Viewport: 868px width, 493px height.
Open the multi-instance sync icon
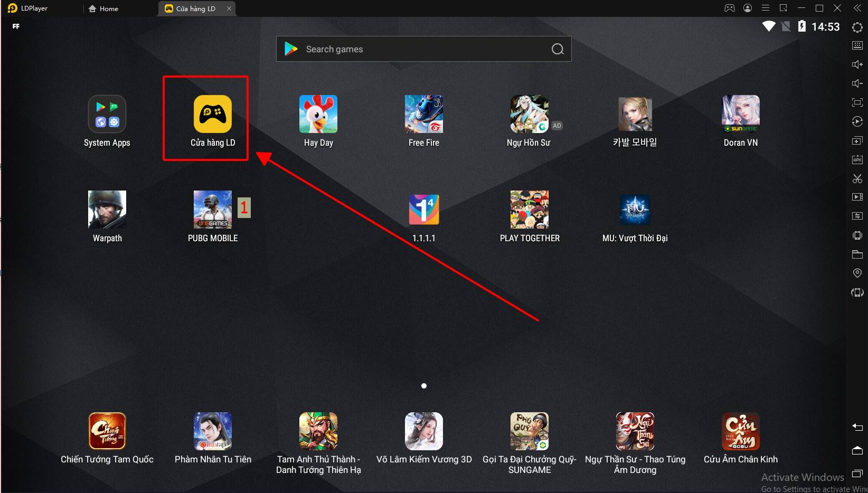[857, 216]
